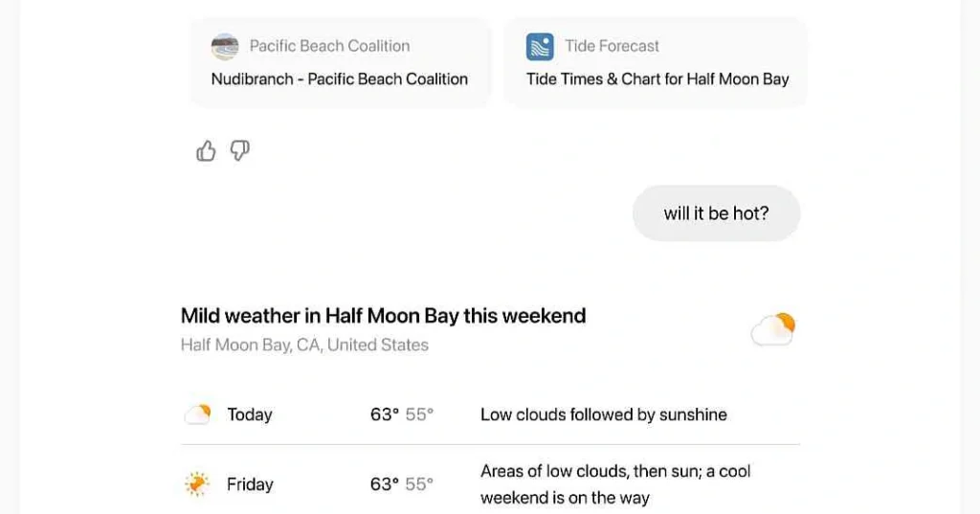Click 'Areas of low clouds, then sun' description
This screenshot has width=980, height=514.
[615, 484]
